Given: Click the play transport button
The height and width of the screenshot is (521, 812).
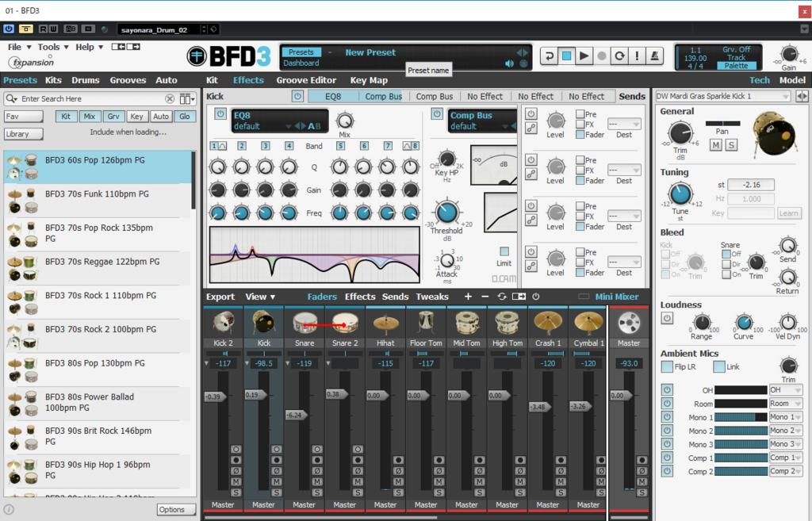Looking at the screenshot, I should [584, 56].
